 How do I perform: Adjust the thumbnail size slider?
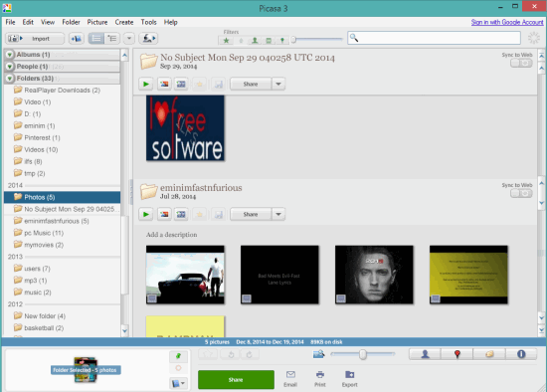[363, 354]
